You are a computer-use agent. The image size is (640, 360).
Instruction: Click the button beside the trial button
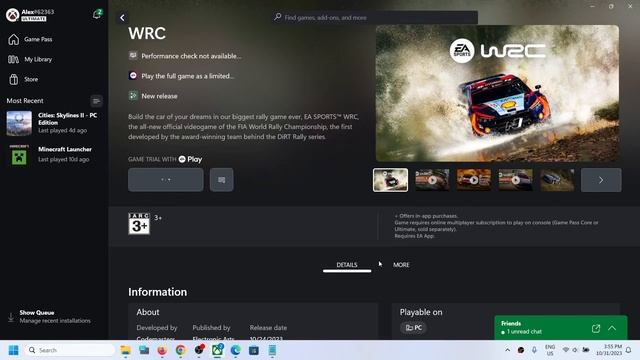222,180
